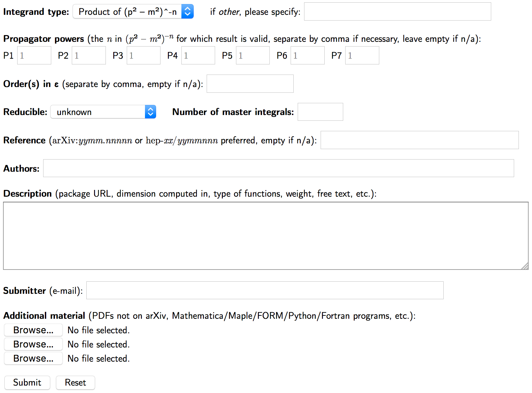Focus the P2 propagator power field
The height and width of the screenshot is (393, 532).
pyautogui.click(x=89, y=56)
